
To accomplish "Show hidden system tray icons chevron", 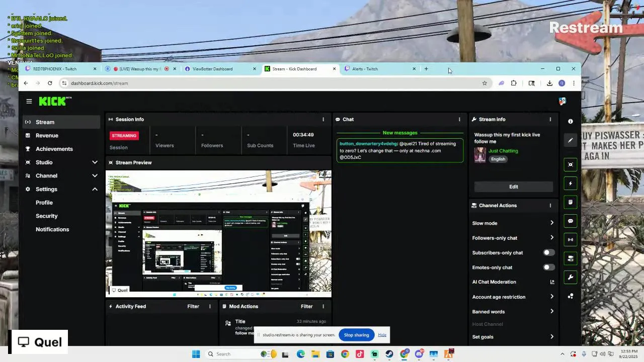I will tap(562, 354).
